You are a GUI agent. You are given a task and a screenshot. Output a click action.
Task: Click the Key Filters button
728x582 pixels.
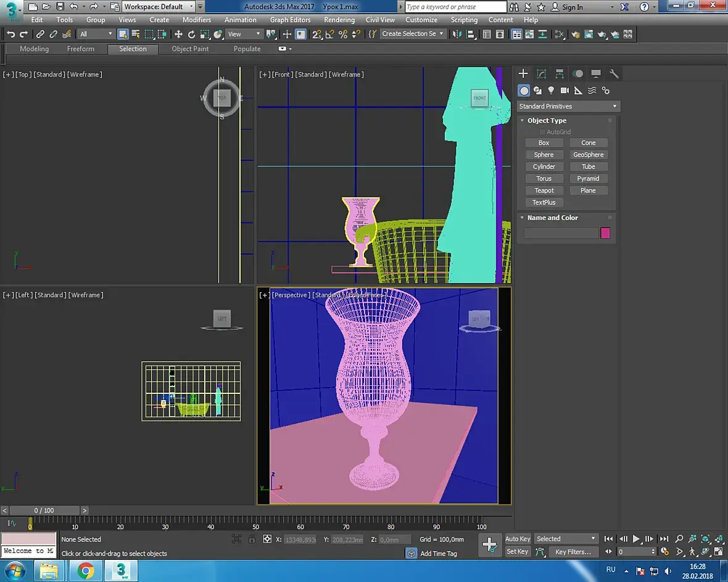(573, 552)
